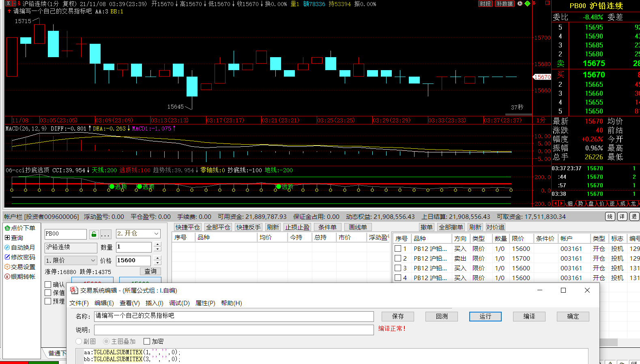640x364 pixels.
Task: Click the 交易系统编辑 window title icon
Action: 74,290
